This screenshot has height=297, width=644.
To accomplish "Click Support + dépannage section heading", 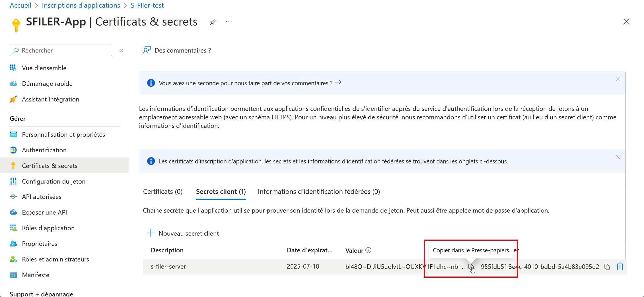I will 42,294.
